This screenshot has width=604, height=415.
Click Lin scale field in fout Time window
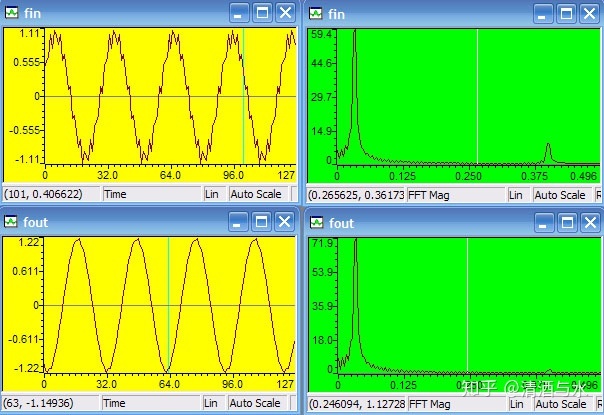pos(213,403)
